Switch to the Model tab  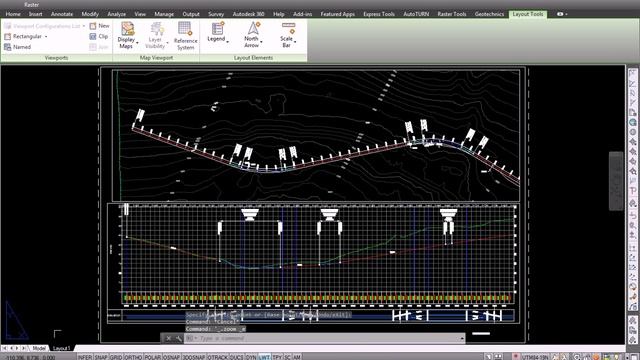39,348
